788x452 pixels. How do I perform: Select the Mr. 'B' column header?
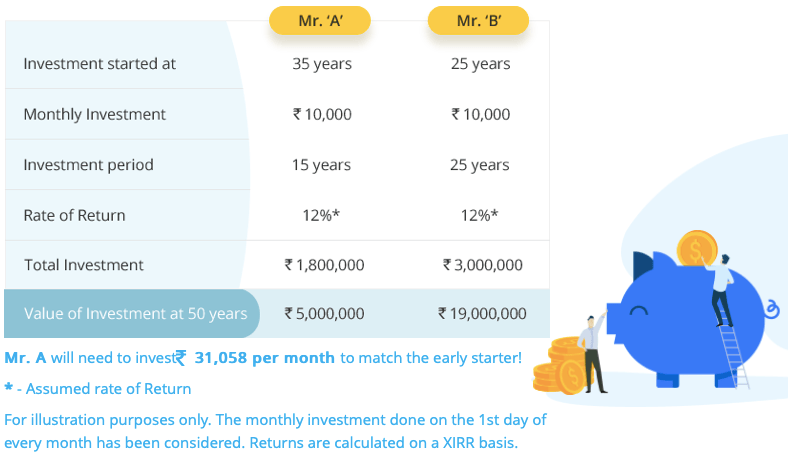click(478, 20)
